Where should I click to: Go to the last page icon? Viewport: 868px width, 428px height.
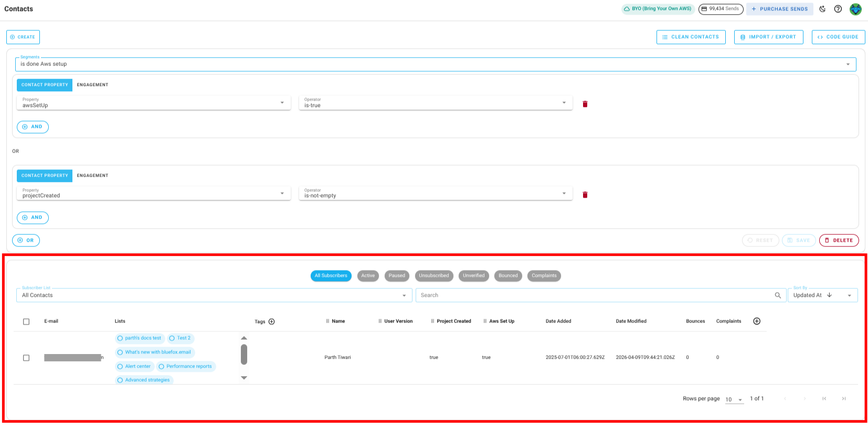point(844,399)
